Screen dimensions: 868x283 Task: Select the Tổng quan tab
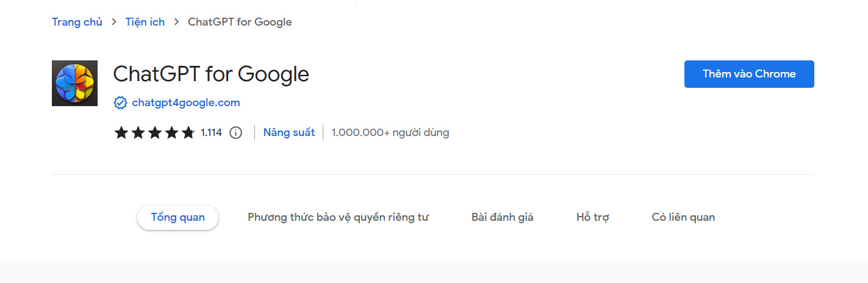[x=178, y=217]
